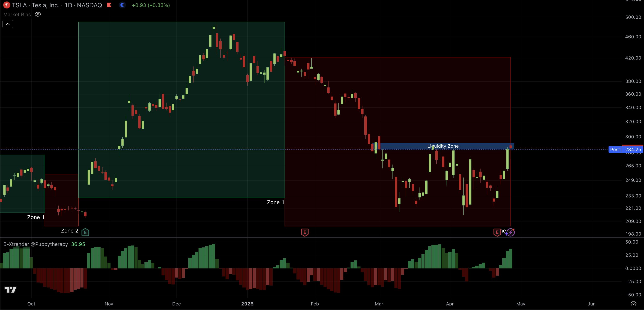Viewport: 644px width, 310px height.
Task: Click the 209.00 price axis label
Action: [633, 221]
